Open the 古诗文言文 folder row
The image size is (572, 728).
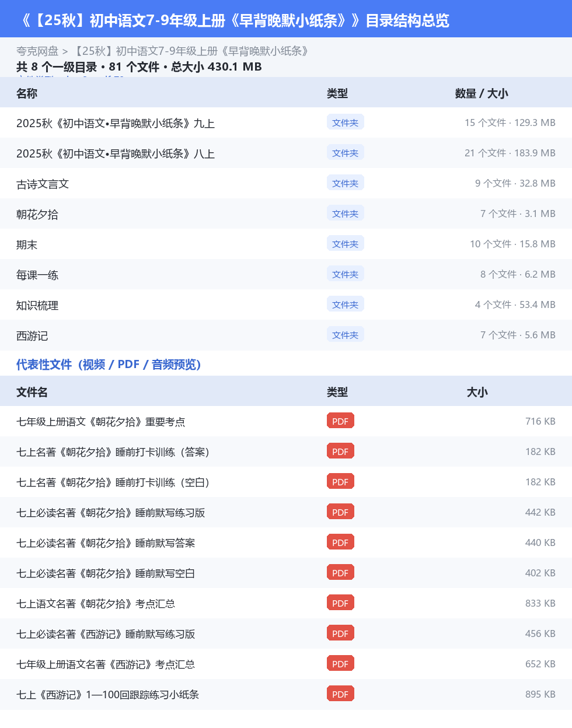click(x=286, y=184)
